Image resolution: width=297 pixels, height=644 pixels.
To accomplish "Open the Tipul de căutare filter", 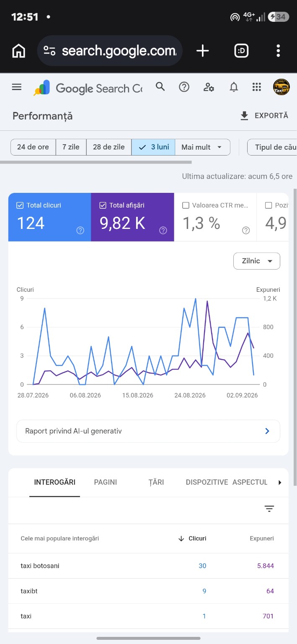I will pyautogui.click(x=272, y=147).
